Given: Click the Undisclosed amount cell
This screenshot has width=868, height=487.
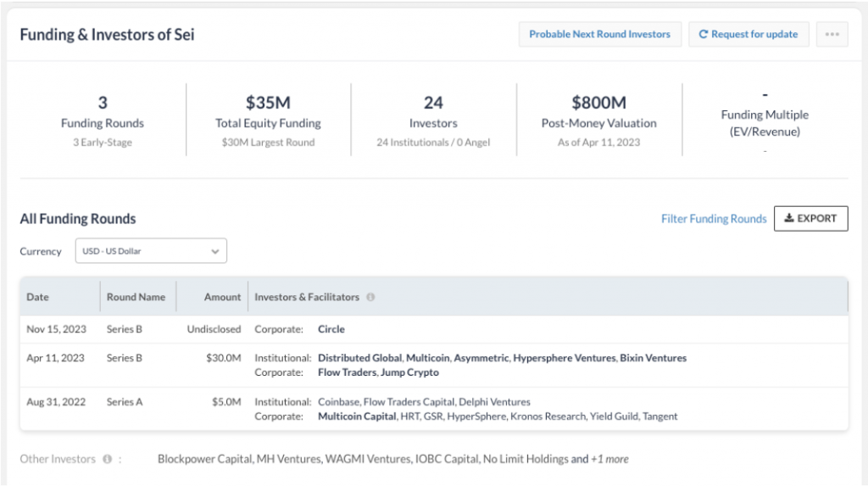Looking at the screenshot, I should point(214,329).
